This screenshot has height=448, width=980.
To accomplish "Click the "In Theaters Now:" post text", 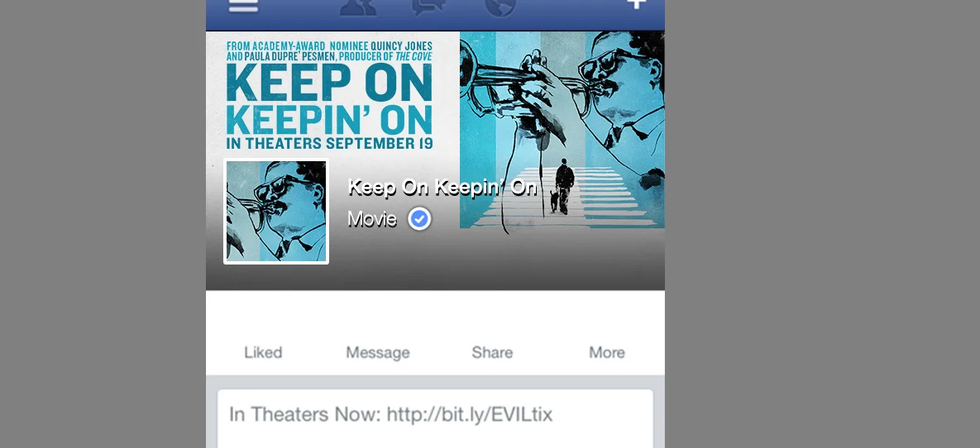I will tap(304, 414).
